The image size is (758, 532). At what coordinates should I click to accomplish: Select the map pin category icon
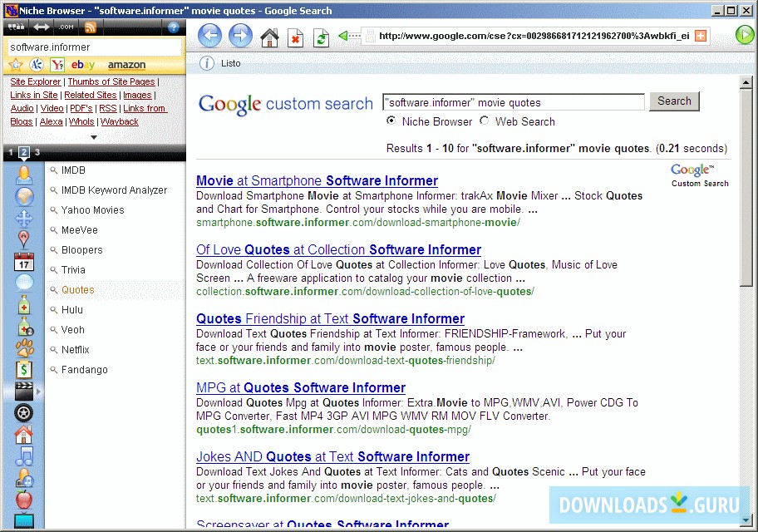point(23,239)
